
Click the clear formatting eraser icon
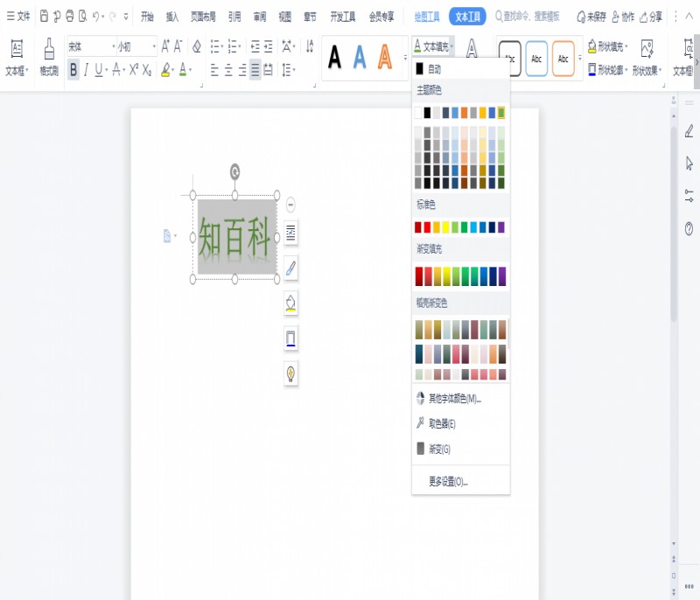[x=196, y=46]
